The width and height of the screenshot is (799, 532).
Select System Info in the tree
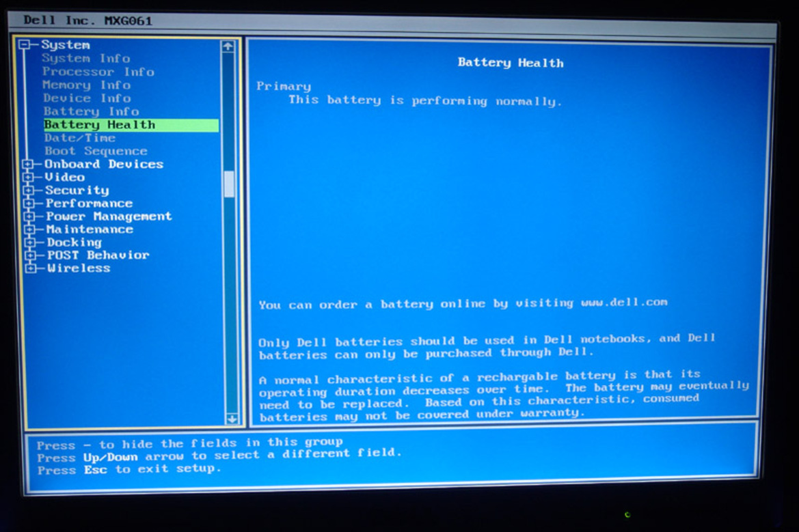(x=85, y=58)
